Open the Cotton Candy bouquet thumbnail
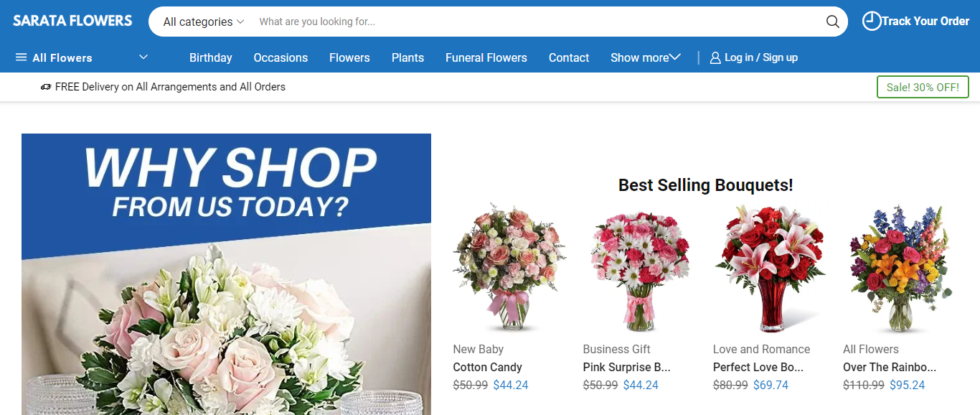This screenshot has width=980, height=415. tap(509, 267)
